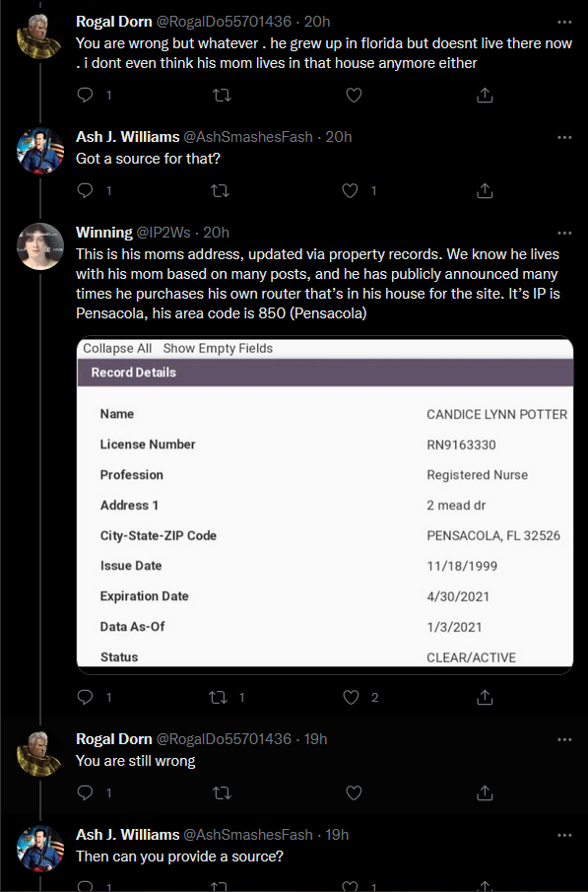Like the 'You are still wrong' tweet
Screen dimensions: 588x892
(x=354, y=792)
